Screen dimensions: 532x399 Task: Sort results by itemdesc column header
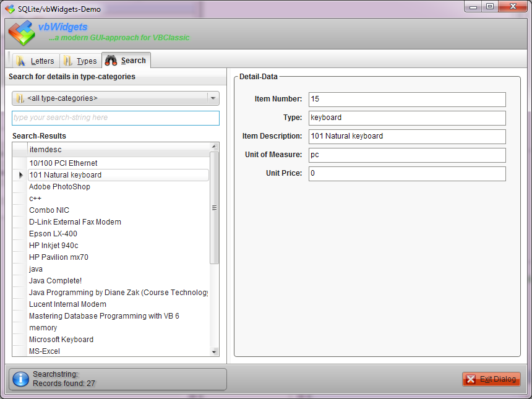click(x=118, y=150)
